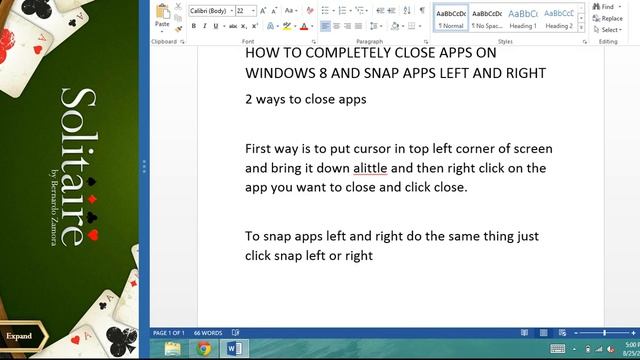Viewport: 640px width, 360px height.
Task: Decrease font size with the Shrink Font icon
Action: 274,11
